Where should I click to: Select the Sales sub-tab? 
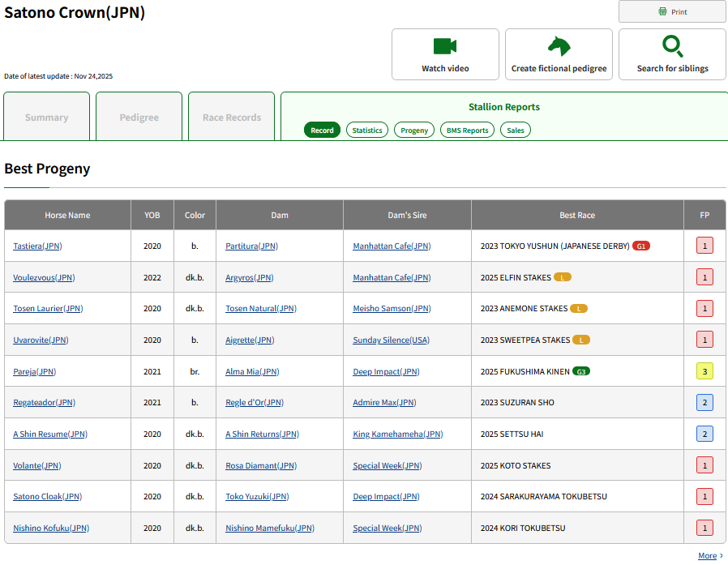[x=516, y=130]
